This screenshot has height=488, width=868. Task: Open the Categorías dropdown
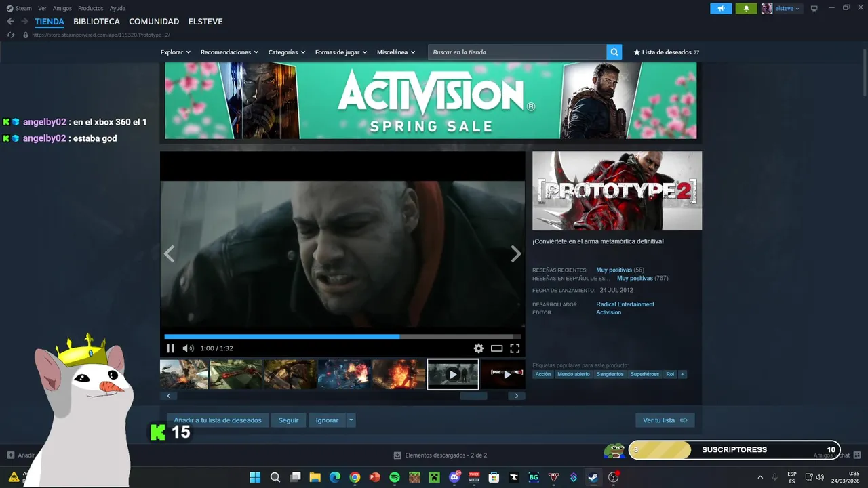click(287, 52)
